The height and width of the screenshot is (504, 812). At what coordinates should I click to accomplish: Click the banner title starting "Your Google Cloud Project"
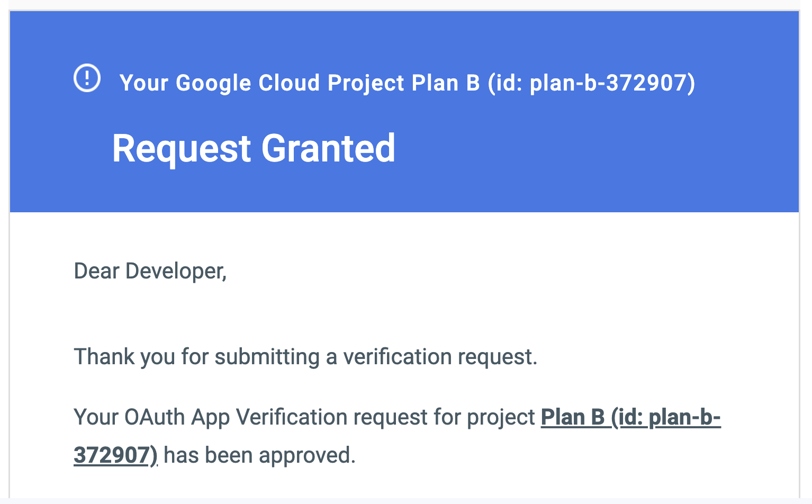pyautogui.click(x=407, y=83)
